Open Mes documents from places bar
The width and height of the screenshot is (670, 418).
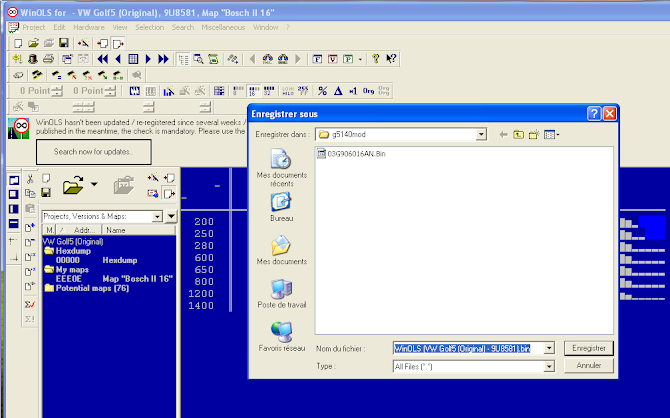pyautogui.click(x=282, y=250)
